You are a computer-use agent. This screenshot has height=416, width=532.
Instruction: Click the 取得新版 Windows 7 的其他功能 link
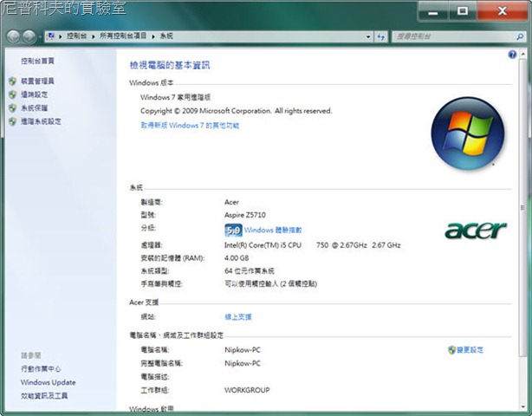point(190,126)
